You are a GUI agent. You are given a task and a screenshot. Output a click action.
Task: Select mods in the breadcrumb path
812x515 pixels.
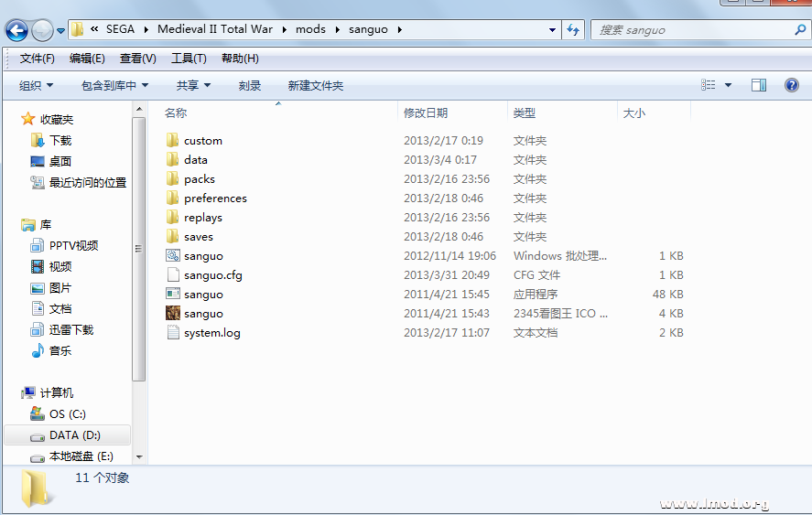click(310, 29)
